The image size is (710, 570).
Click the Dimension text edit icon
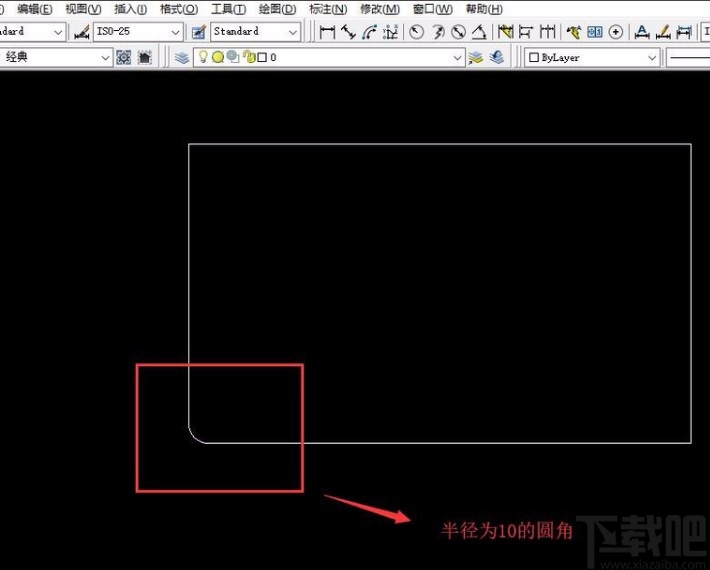pos(642,32)
